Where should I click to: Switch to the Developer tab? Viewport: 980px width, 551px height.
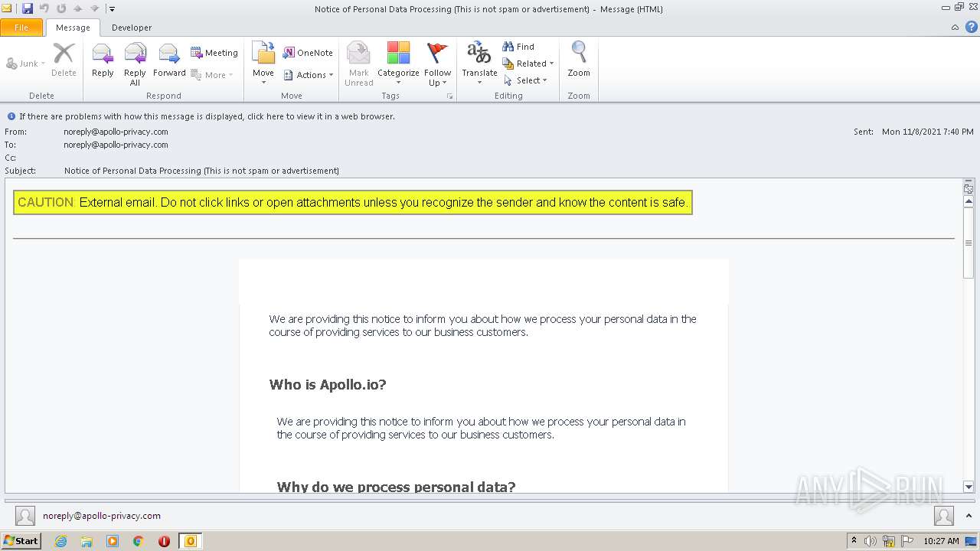132,28
